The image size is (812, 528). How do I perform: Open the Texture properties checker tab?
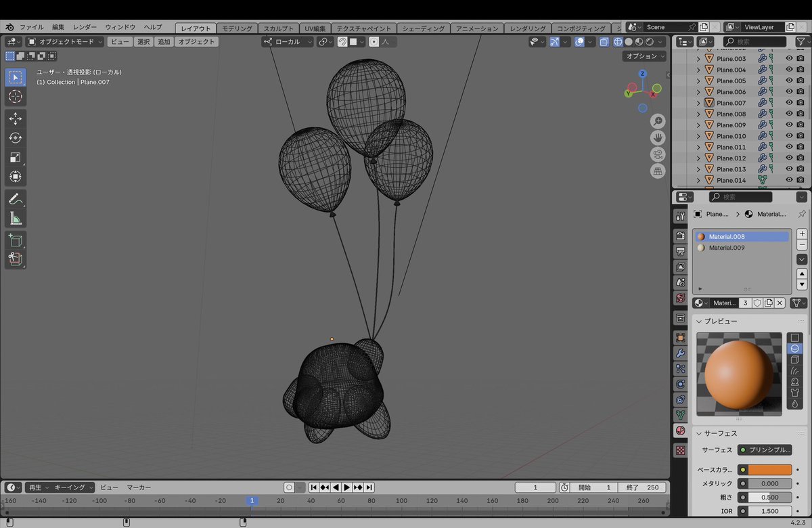pyautogui.click(x=681, y=450)
